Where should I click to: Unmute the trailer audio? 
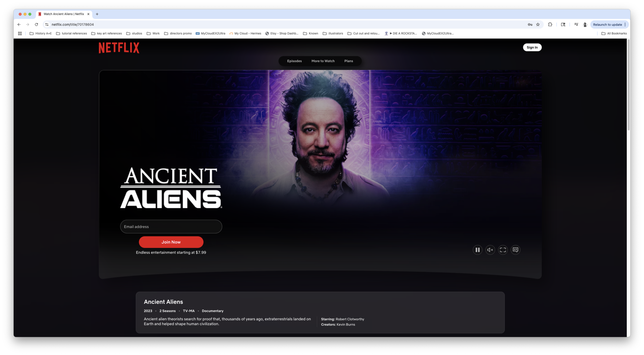tap(490, 250)
